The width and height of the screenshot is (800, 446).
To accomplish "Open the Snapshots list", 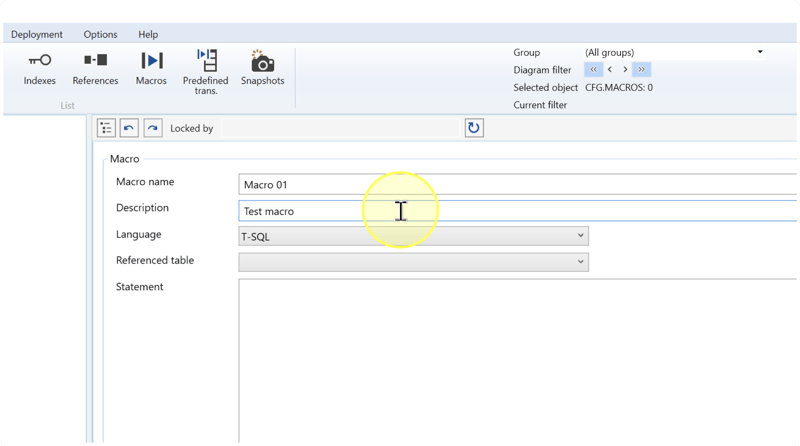I will 263,68.
